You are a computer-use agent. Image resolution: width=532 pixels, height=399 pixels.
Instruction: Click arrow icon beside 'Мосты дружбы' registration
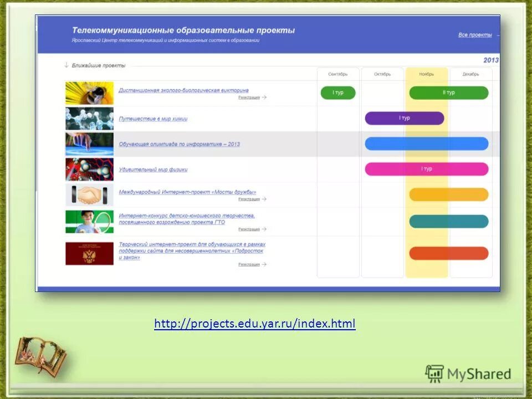(264, 199)
